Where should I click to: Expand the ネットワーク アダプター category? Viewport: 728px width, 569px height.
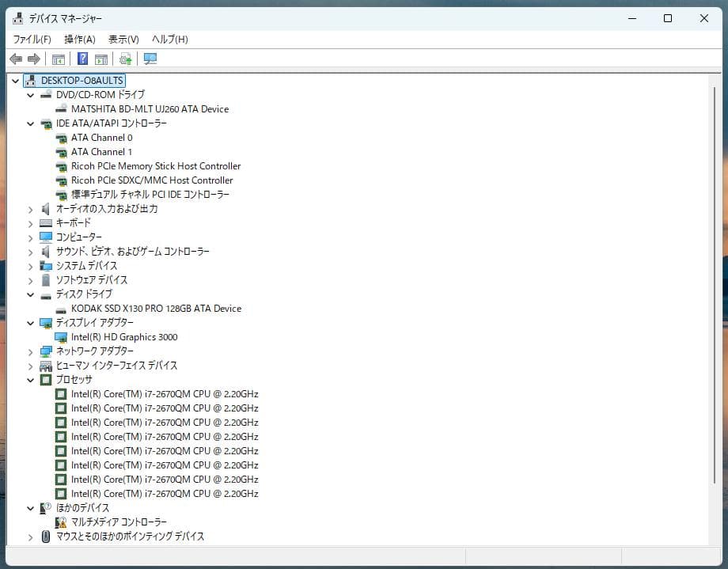31,351
